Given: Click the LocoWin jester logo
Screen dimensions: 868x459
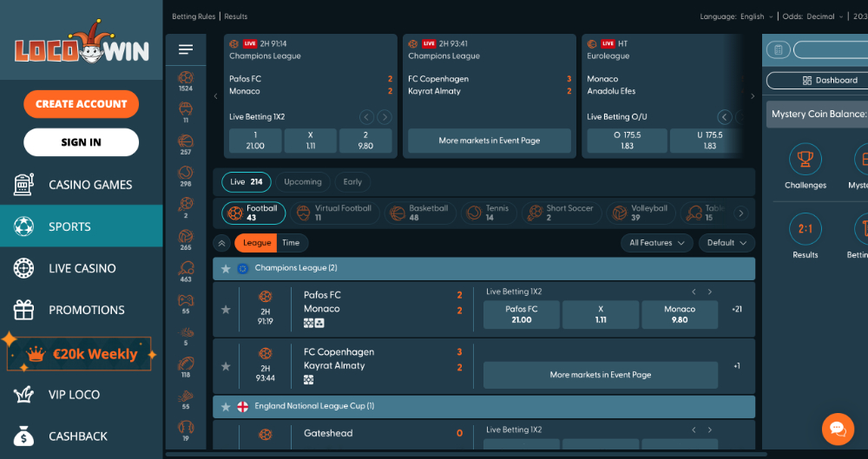Looking at the screenshot, I should tap(82, 47).
